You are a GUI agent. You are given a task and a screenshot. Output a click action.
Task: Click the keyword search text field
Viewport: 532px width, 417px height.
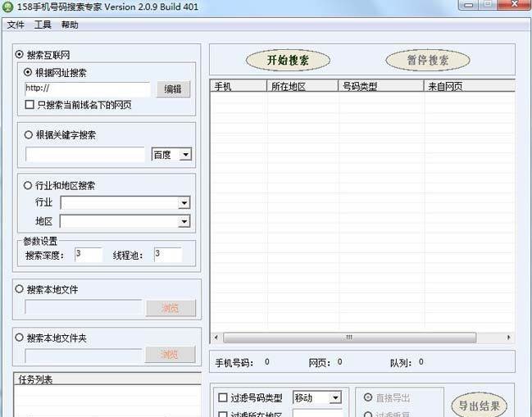click(x=85, y=155)
